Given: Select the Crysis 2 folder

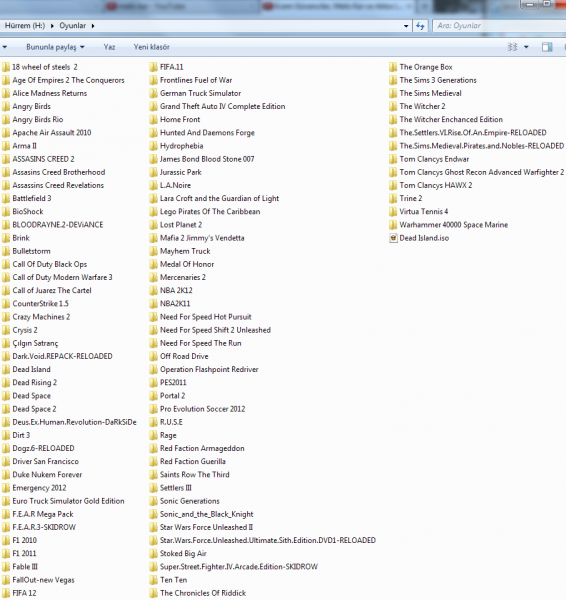Looking at the screenshot, I should (x=20, y=330).
